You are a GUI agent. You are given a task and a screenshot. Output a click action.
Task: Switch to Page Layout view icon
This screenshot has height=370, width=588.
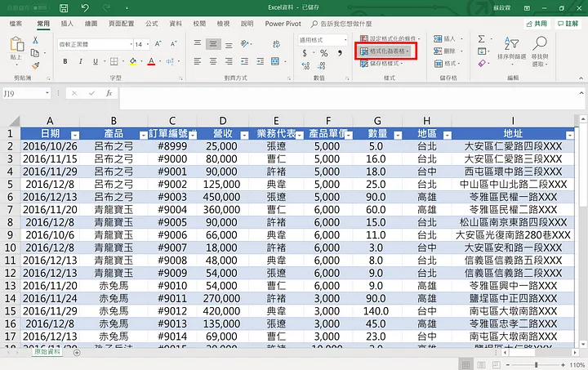[481, 365]
